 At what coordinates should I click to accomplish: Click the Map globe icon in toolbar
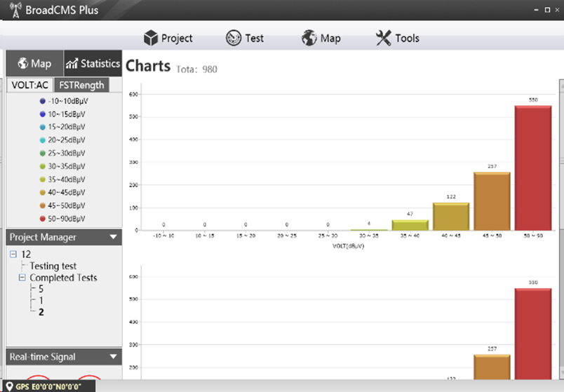pyautogui.click(x=309, y=38)
